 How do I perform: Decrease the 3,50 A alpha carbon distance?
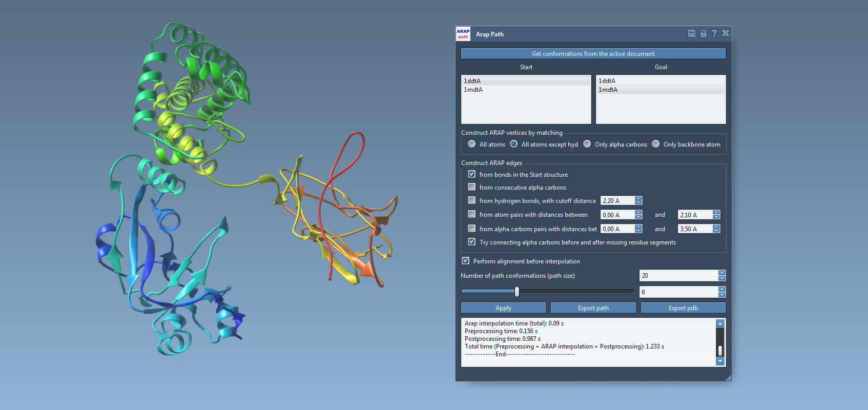coord(716,231)
